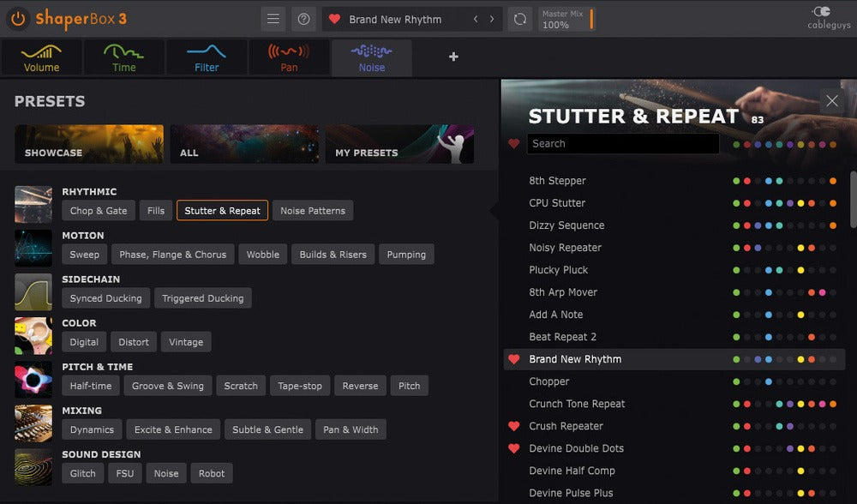Unfavorite the Brand New Rhythm list entry

pyautogui.click(x=514, y=359)
